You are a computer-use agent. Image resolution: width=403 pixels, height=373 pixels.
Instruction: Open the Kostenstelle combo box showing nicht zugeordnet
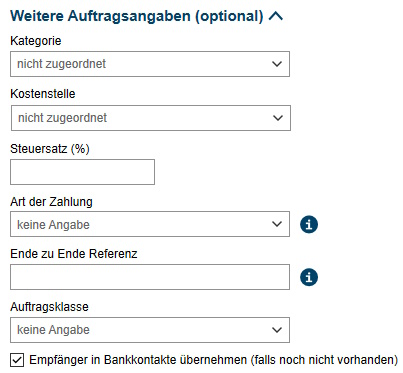(151, 118)
